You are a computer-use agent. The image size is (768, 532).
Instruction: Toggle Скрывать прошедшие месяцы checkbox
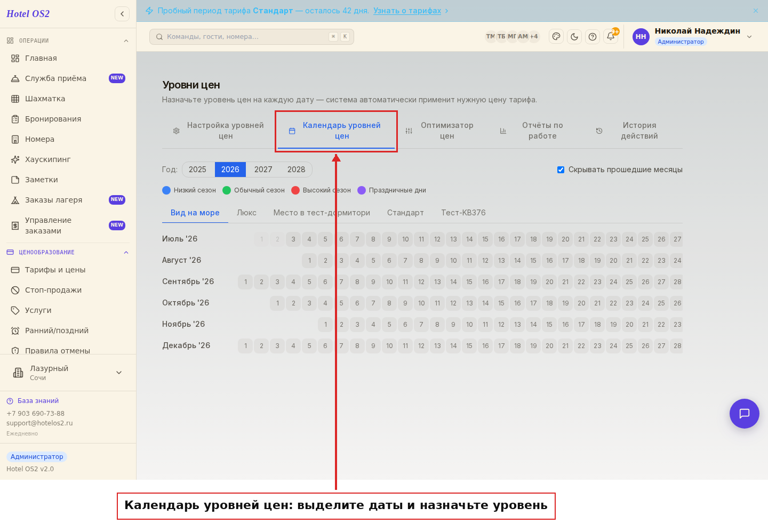pyautogui.click(x=561, y=170)
